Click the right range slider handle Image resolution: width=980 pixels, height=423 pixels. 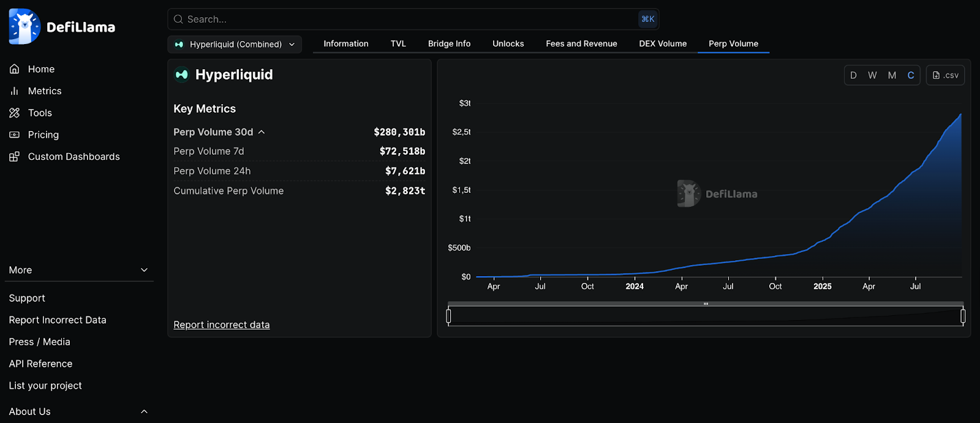pos(963,316)
